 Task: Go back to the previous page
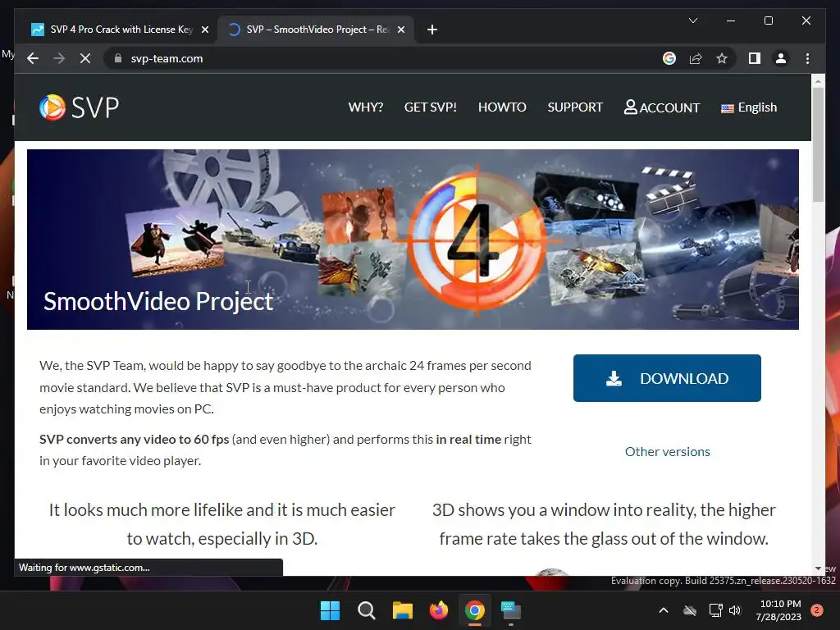coord(33,58)
